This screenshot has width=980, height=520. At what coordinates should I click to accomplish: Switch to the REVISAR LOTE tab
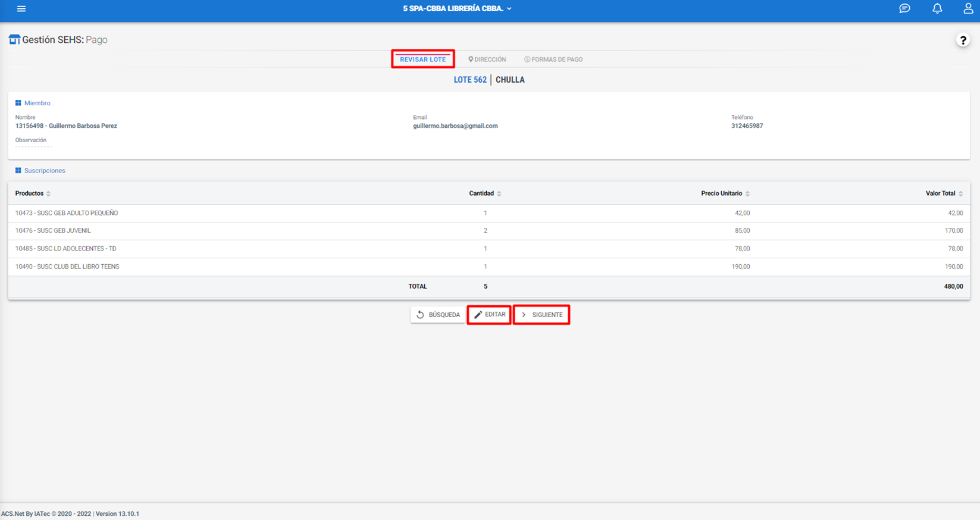423,59
